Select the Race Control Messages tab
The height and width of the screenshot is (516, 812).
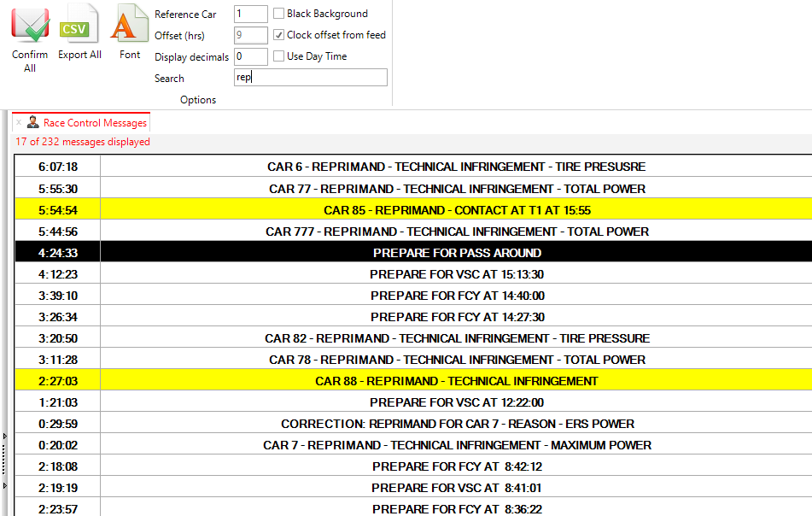click(x=95, y=123)
